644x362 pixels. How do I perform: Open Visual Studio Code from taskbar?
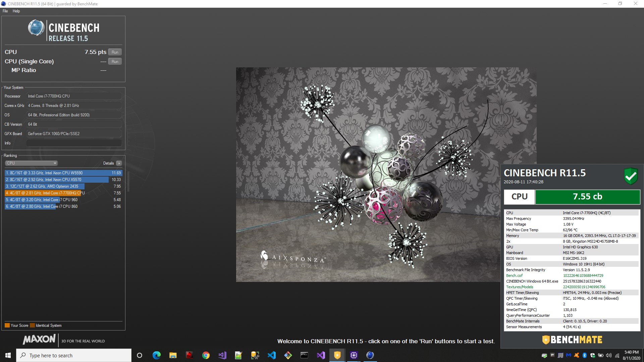271,355
